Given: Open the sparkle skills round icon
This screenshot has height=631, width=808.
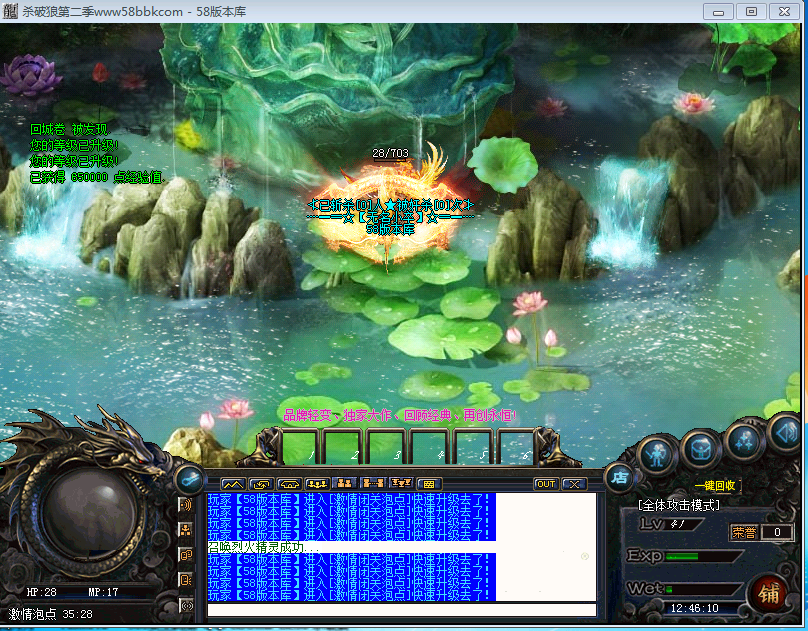Looking at the screenshot, I should [744, 442].
